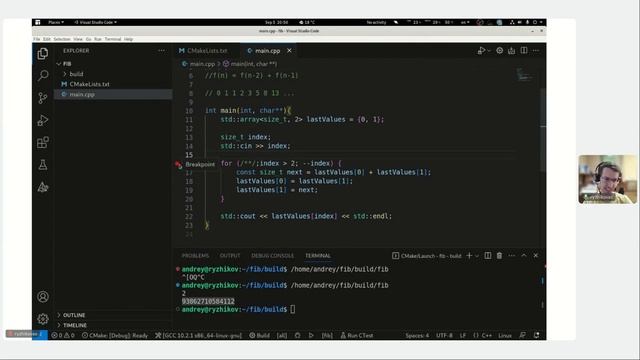Open the Manage gear in activity bar
The height and width of the screenshot is (360, 640).
[43, 319]
